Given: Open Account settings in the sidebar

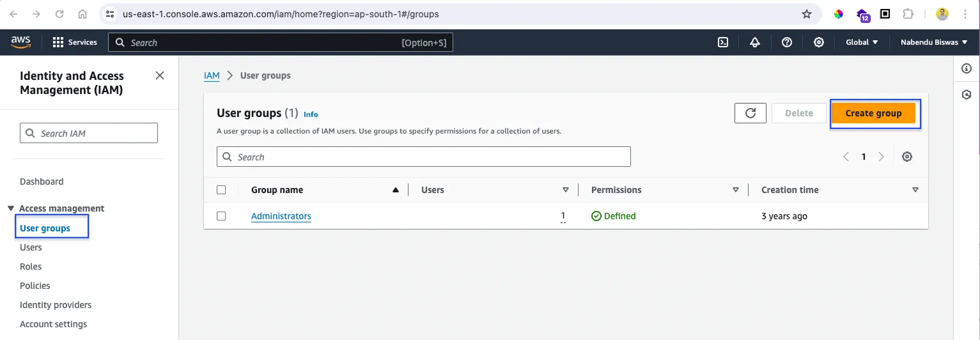Looking at the screenshot, I should (53, 324).
